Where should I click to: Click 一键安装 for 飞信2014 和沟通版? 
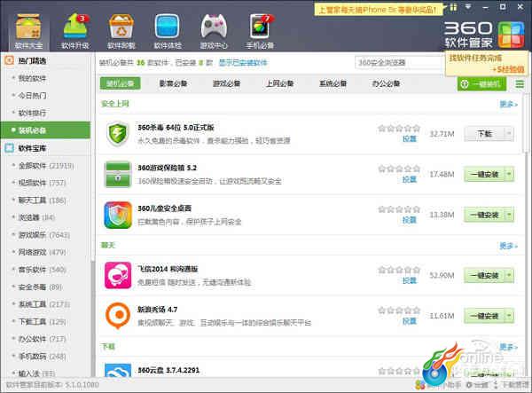coord(484,275)
